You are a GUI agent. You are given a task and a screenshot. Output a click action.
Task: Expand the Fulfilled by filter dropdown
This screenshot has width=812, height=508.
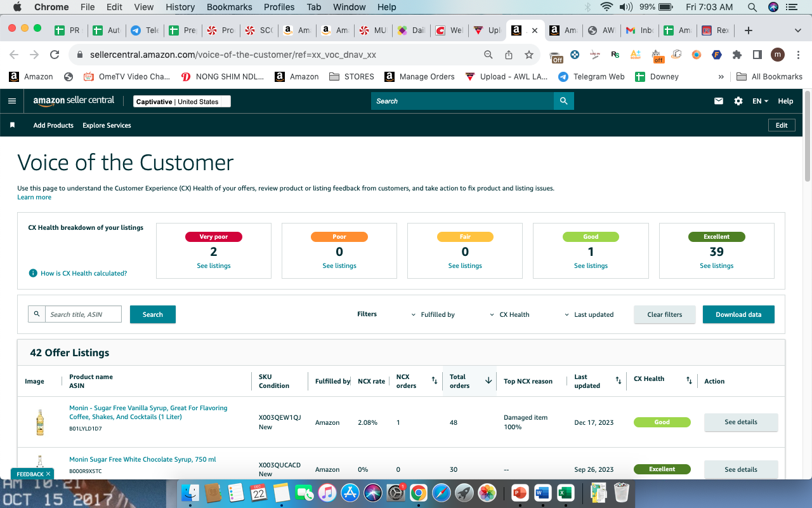click(x=433, y=314)
